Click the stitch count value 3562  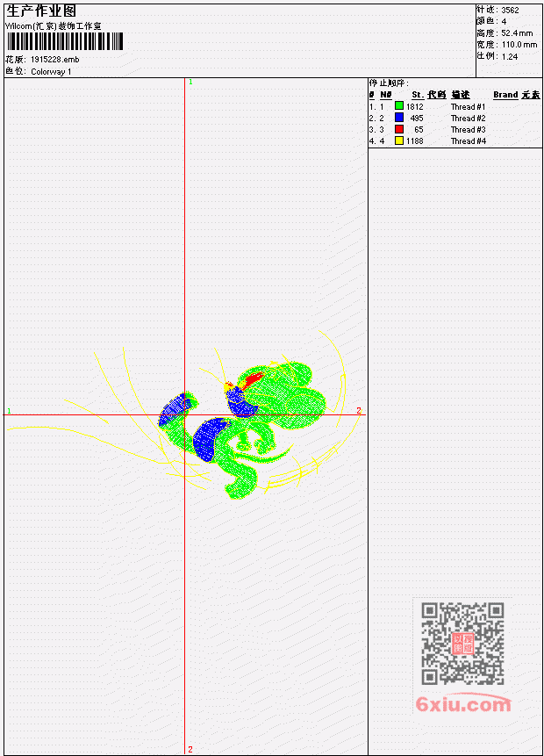pyautogui.click(x=511, y=10)
